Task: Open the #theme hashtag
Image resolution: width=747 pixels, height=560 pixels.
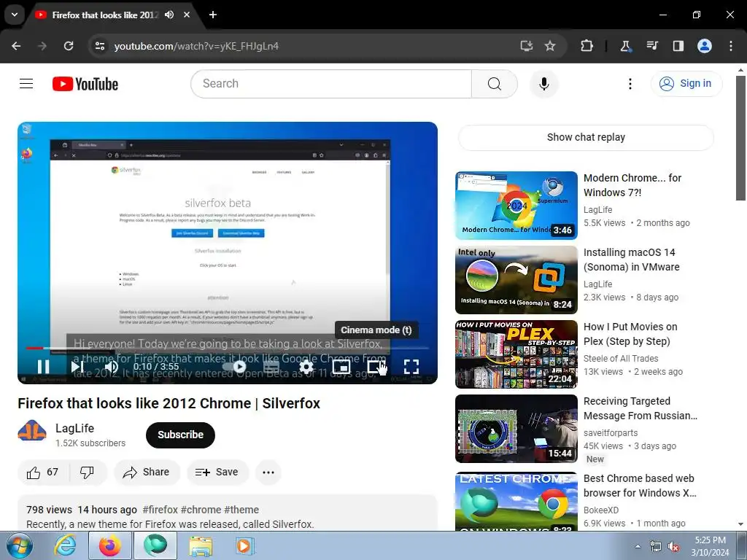Action: pyautogui.click(x=241, y=510)
